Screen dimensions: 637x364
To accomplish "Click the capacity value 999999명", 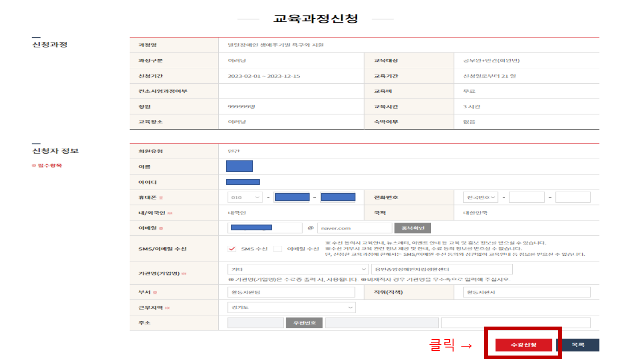I will click(241, 106).
